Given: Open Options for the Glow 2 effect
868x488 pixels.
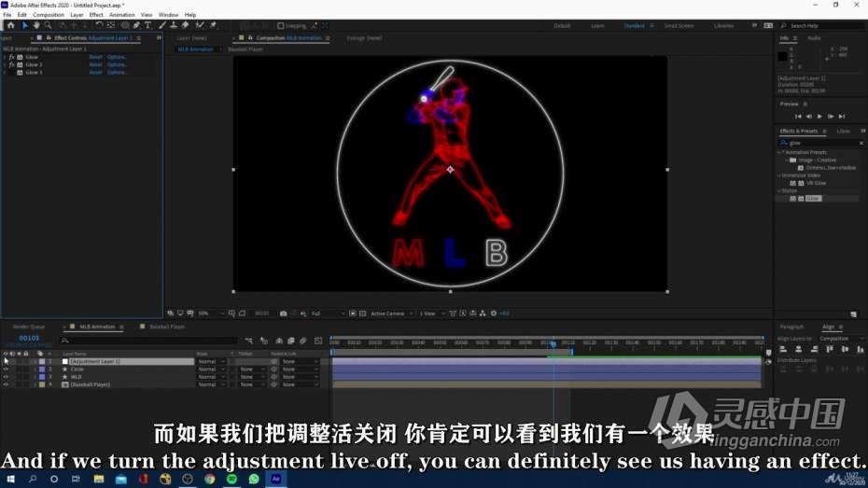Looking at the screenshot, I should tap(117, 64).
